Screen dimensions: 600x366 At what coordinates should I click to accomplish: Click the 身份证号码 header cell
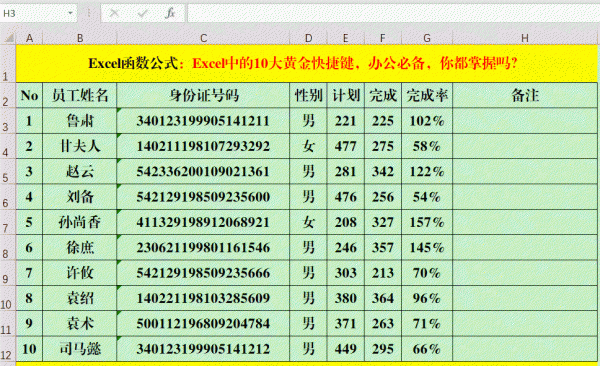203,95
